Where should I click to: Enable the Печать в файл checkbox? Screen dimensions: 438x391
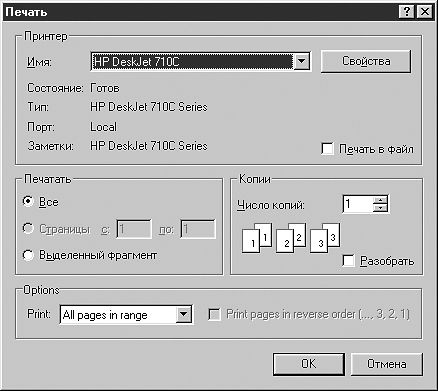pyautogui.click(x=327, y=148)
